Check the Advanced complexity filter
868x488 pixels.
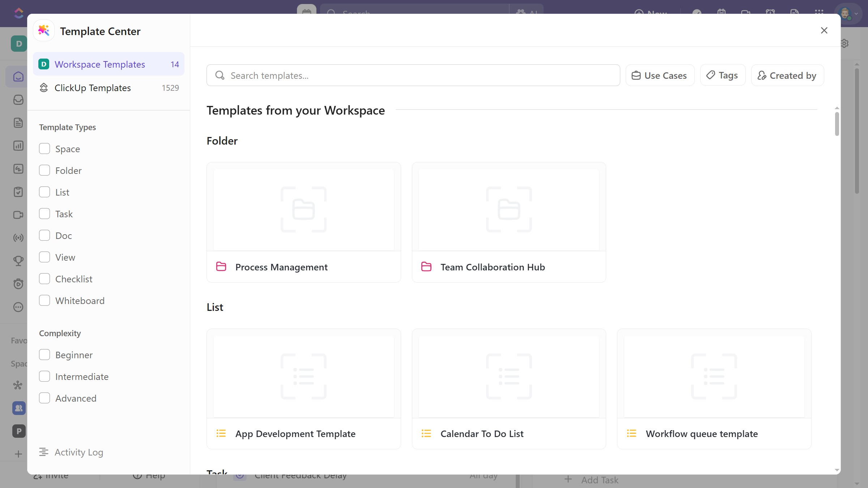[44, 398]
